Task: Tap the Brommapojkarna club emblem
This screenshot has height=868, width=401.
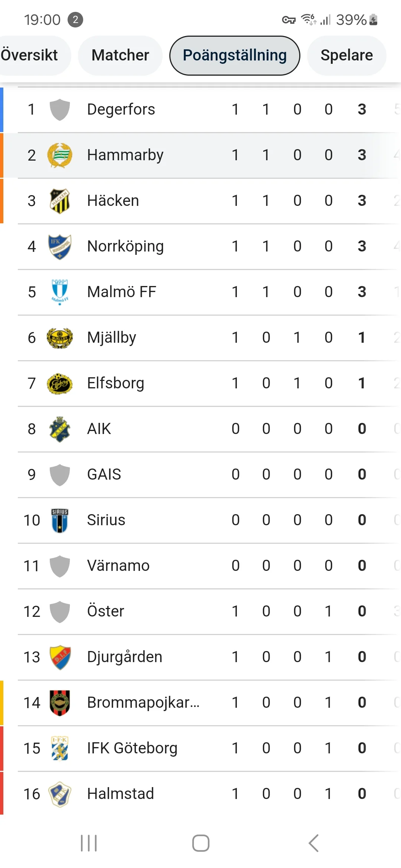Action: point(60,703)
